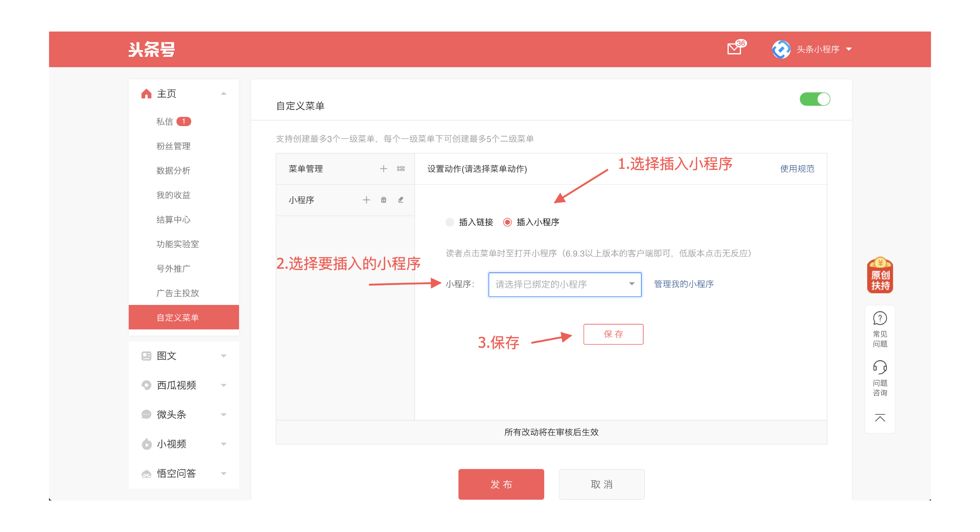Click the 小视频 section icon
Image resolution: width=980 pixels, height=532 pixels.
pyautogui.click(x=146, y=444)
